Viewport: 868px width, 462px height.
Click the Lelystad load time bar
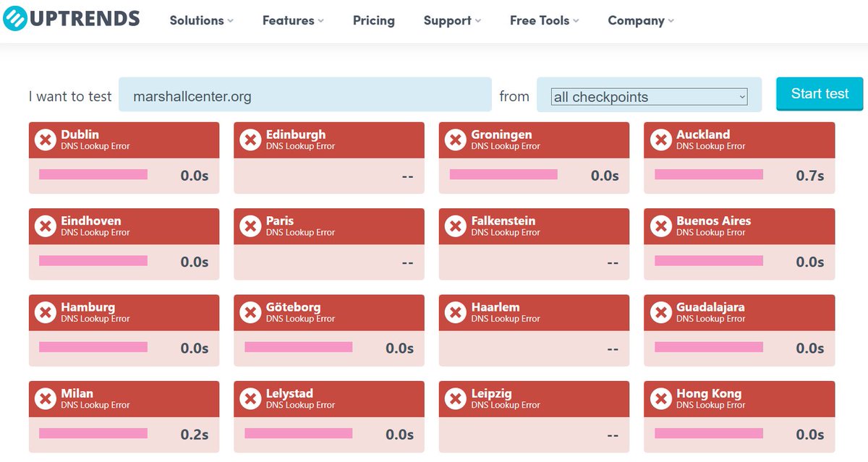(x=299, y=433)
